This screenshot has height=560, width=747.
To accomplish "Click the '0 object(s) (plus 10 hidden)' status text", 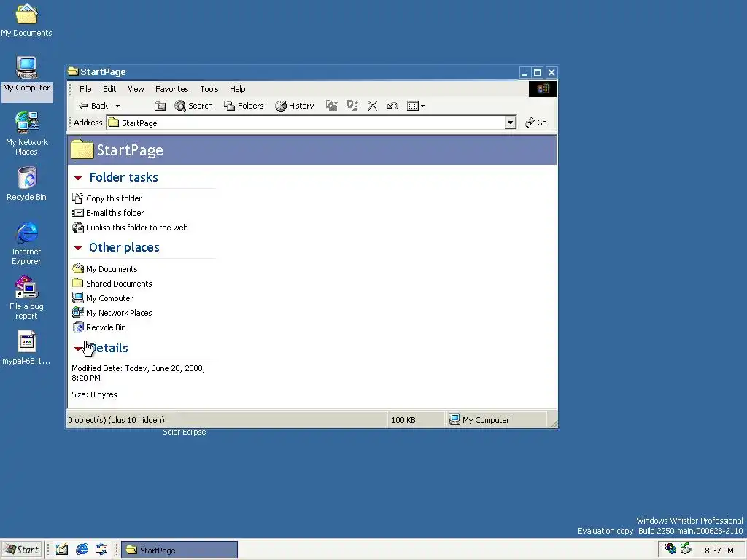I will coord(116,420).
